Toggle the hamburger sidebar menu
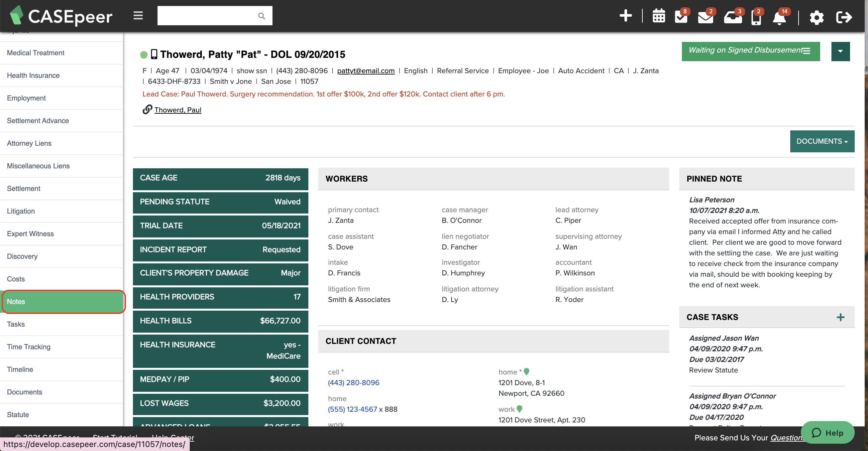Viewport: 868px width, 451px height. pyautogui.click(x=138, y=16)
